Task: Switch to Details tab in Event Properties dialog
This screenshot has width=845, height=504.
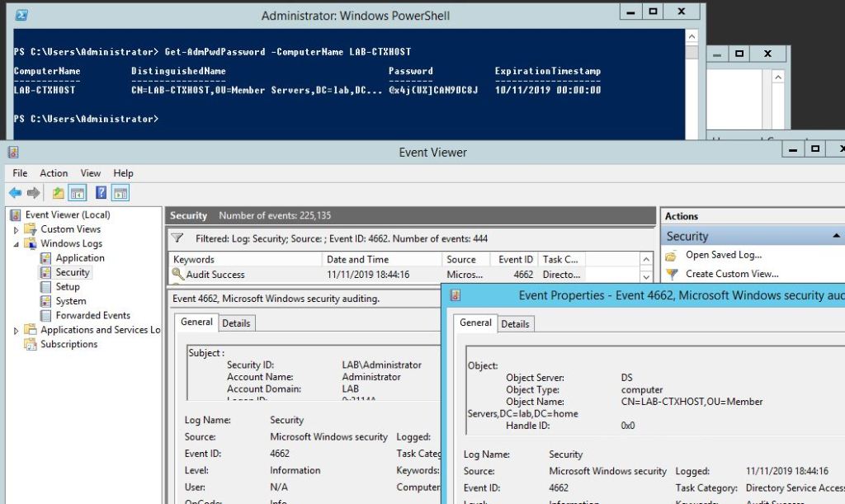Action: pos(515,324)
